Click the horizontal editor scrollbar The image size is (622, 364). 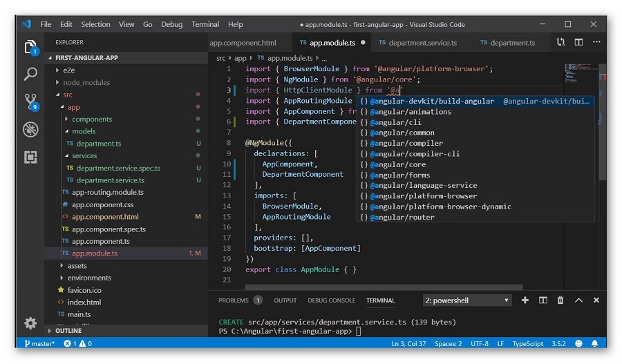click(384, 287)
